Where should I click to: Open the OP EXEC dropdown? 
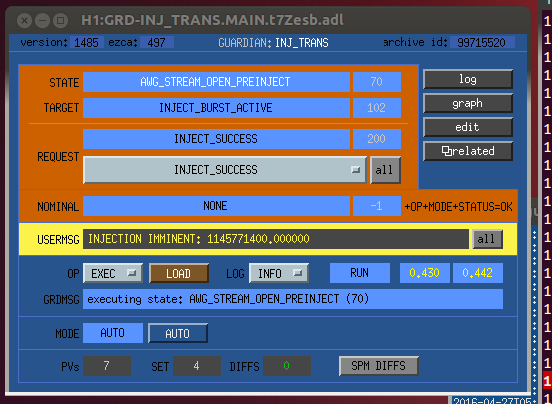point(113,273)
